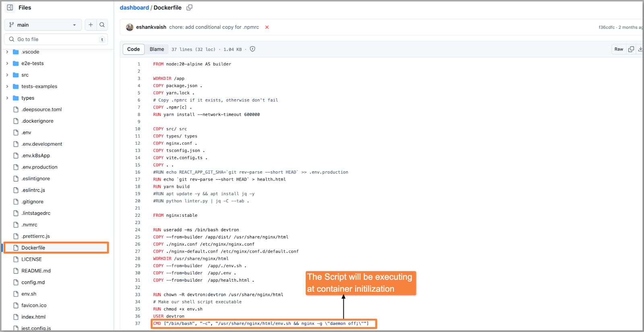Click the 'FROM nginx:stable' code line

pyautogui.click(x=175, y=216)
